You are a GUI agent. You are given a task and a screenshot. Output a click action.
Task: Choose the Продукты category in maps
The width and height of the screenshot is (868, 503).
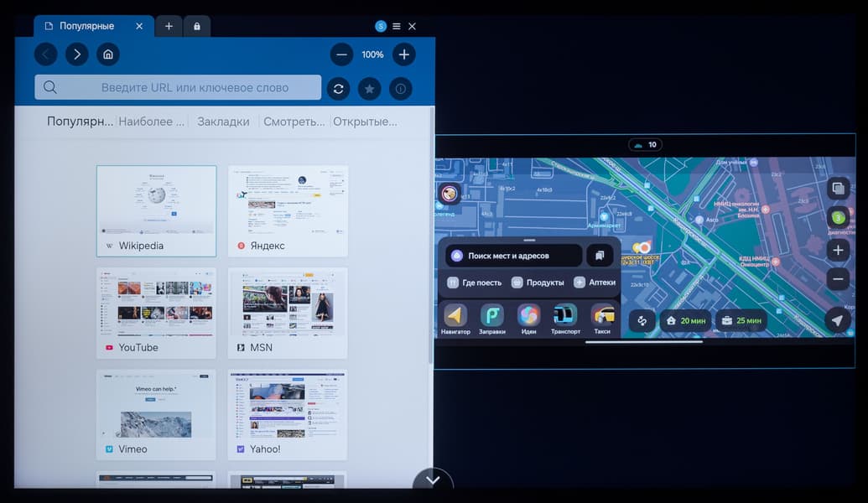(x=538, y=283)
